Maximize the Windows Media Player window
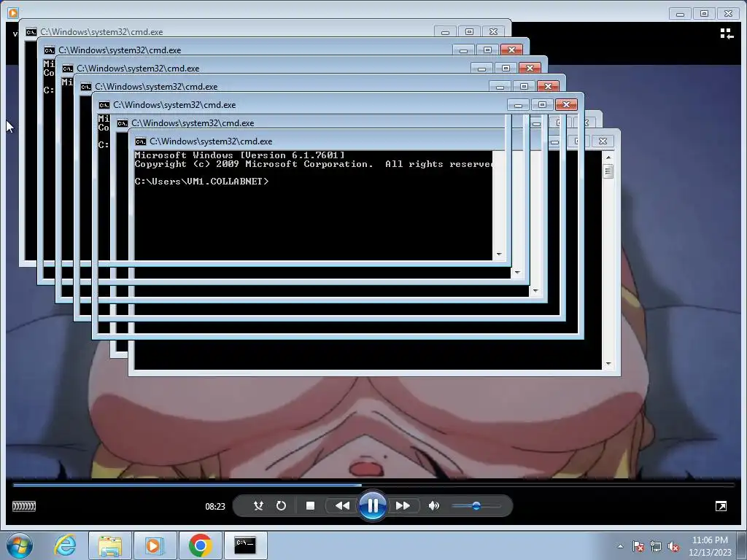 tap(704, 13)
